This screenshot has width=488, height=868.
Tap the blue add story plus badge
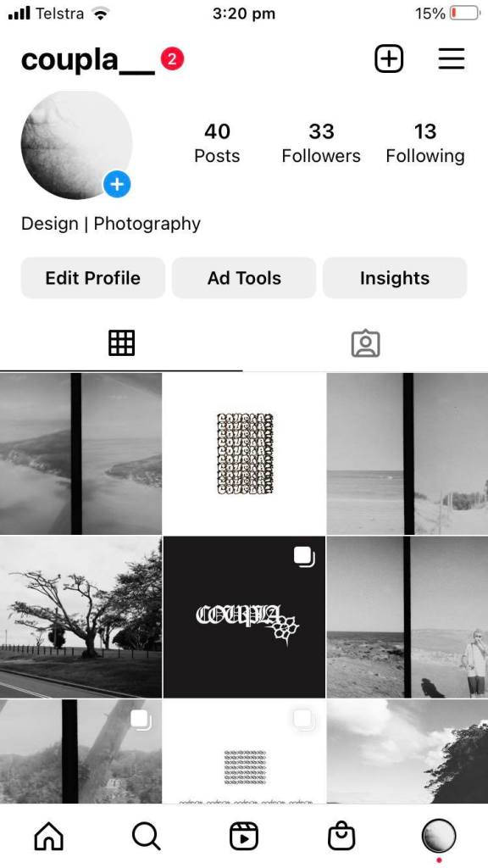click(117, 184)
